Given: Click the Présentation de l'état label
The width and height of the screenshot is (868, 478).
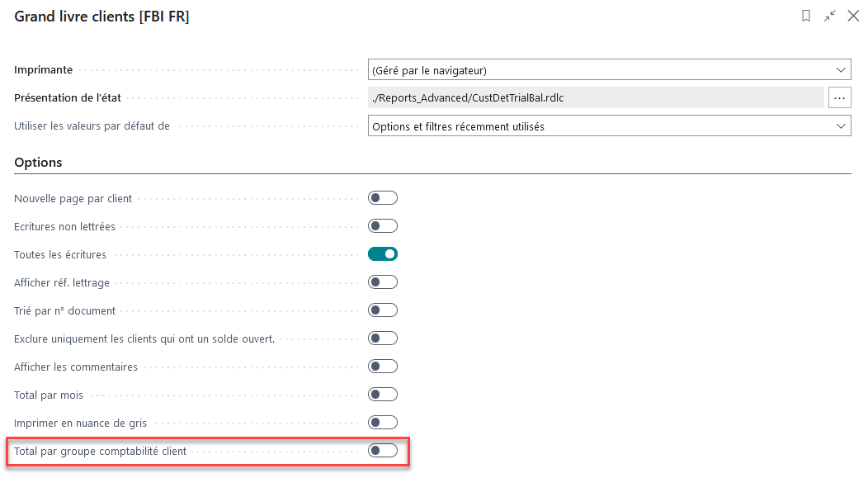Looking at the screenshot, I should tap(68, 97).
